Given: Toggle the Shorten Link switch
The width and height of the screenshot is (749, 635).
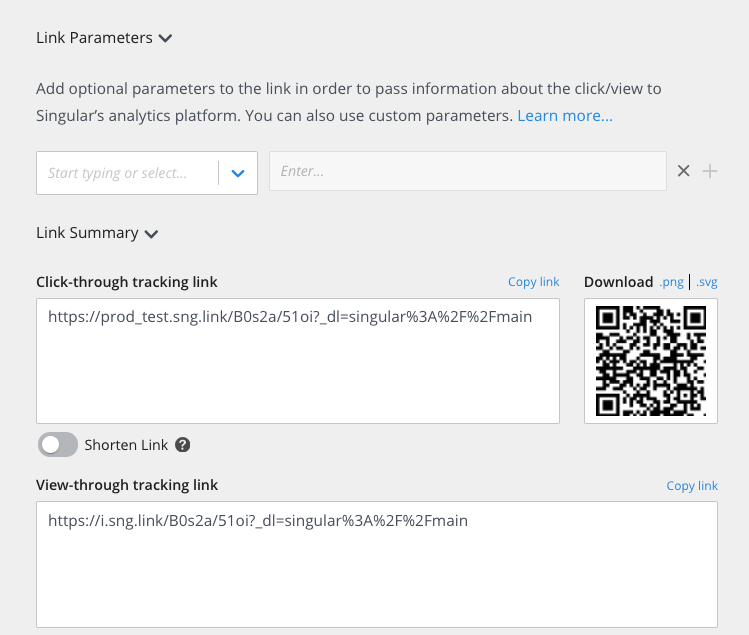Looking at the screenshot, I should pos(58,445).
